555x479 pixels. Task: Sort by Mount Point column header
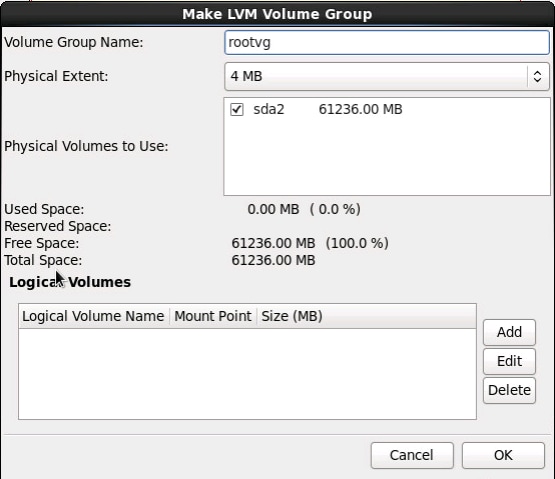coord(213,316)
